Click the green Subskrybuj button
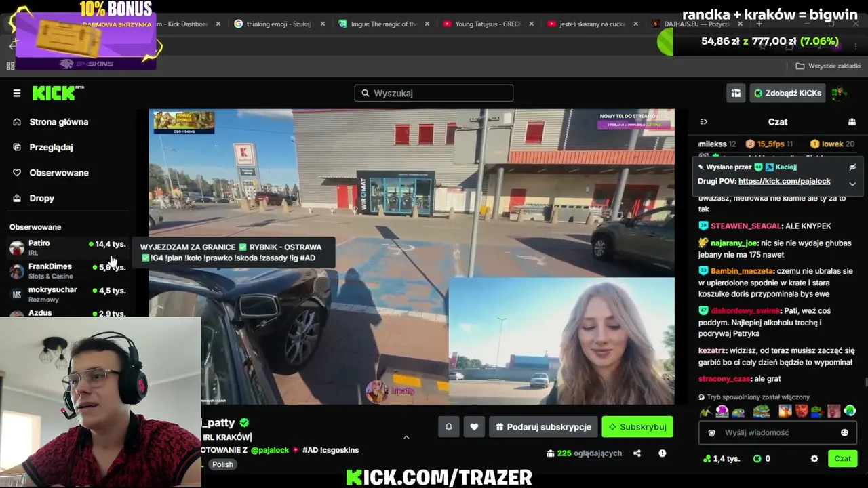The width and height of the screenshot is (868, 488). [x=637, y=427]
